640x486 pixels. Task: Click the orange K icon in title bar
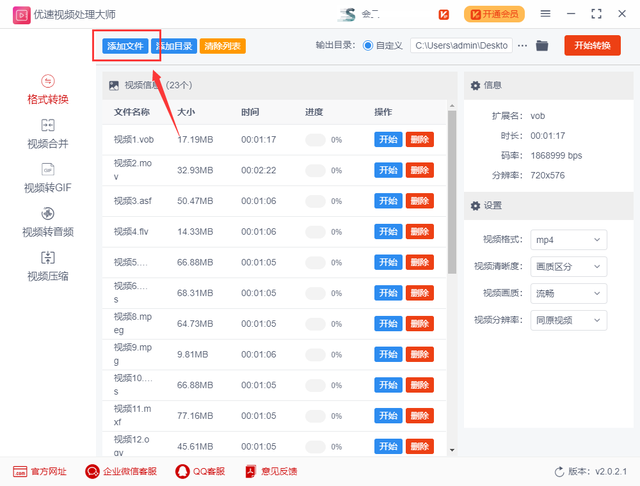(444, 15)
